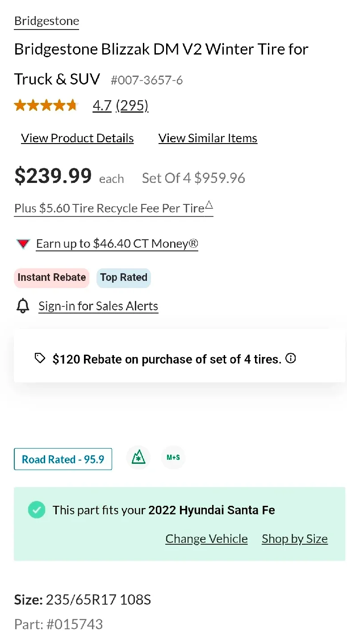
Task: Click the orange star rating icons
Action: pyautogui.click(x=46, y=106)
